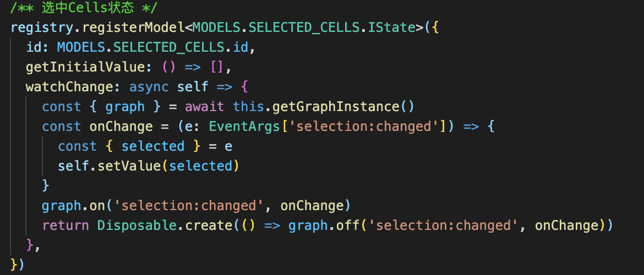Viewport: 644px width, 275px height.
Task: Click 'selection:changed' string inside EventArgs brackets
Action: tap(363, 127)
